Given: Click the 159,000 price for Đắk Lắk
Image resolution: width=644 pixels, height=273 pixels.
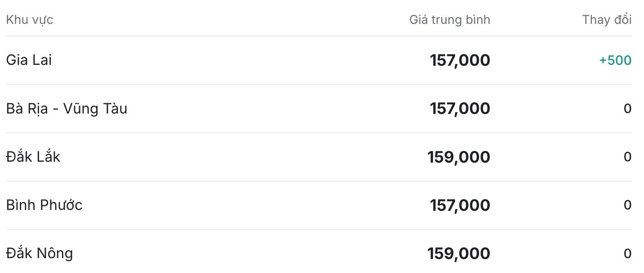Looking at the screenshot, I should pos(459,157).
